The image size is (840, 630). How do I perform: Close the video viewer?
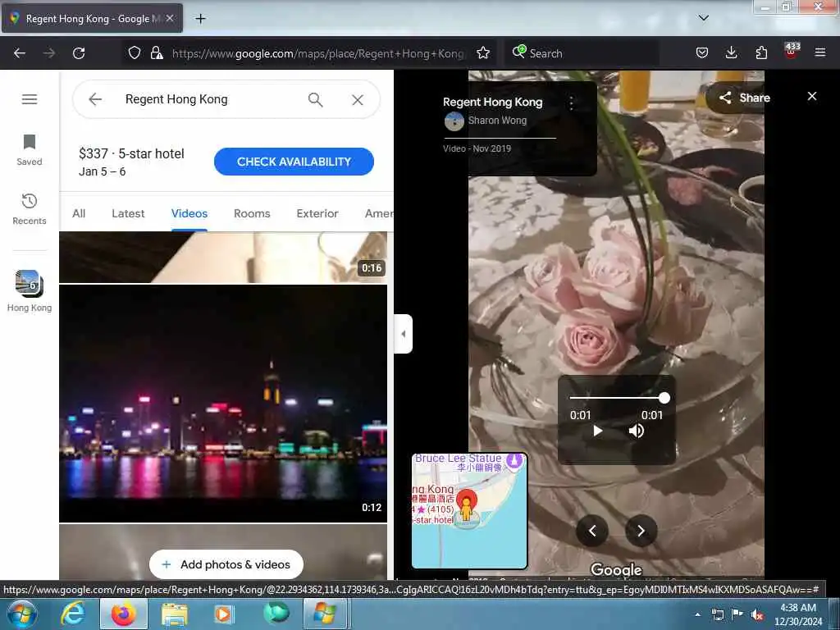click(x=812, y=96)
